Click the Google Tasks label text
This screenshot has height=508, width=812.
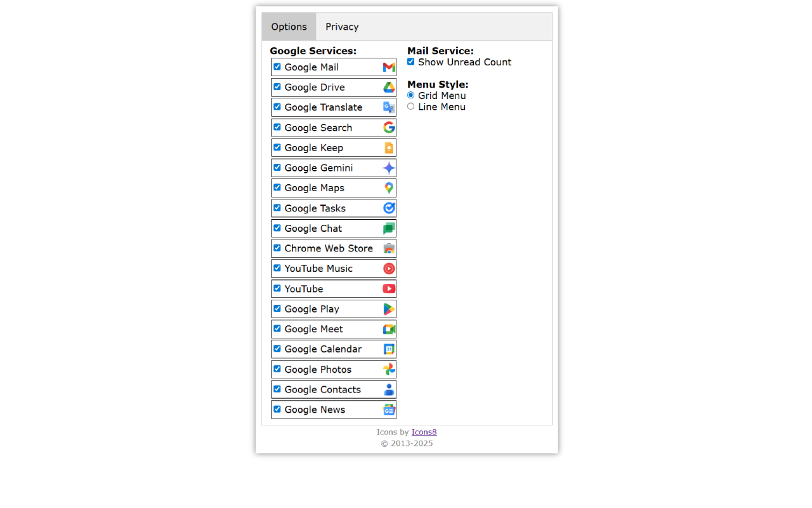coord(315,208)
